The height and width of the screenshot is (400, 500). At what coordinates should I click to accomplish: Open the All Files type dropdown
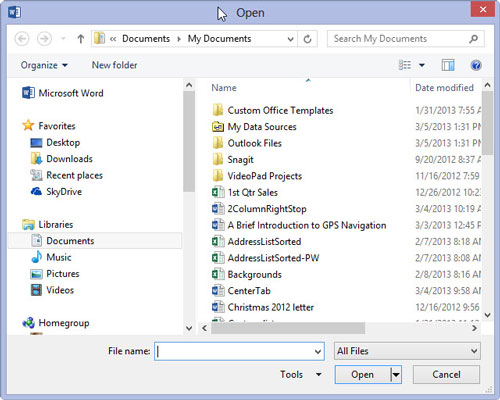407,351
